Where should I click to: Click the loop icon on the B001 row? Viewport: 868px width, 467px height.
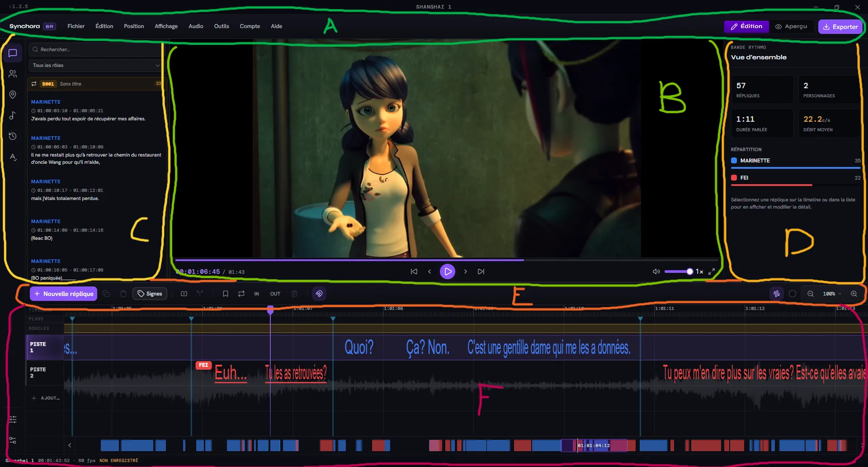pos(34,84)
